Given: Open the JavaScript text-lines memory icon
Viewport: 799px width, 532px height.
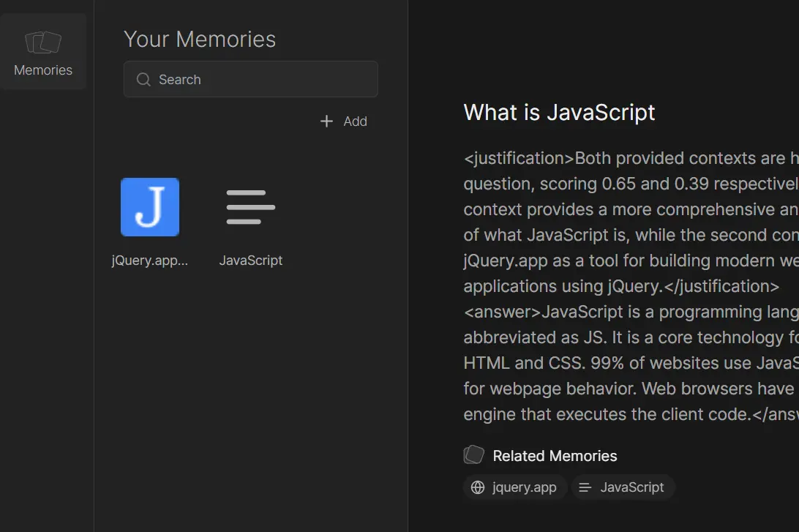Looking at the screenshot, I should pos(251,207).
